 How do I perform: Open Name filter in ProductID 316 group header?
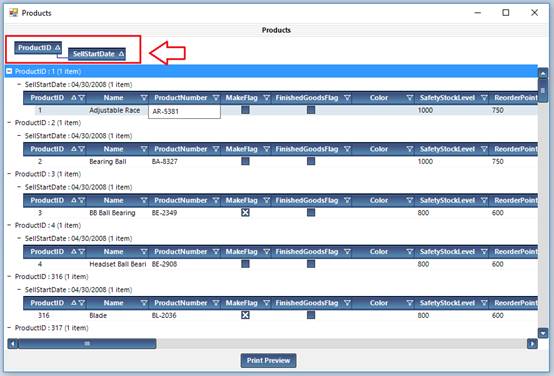[x=144, y=303]
